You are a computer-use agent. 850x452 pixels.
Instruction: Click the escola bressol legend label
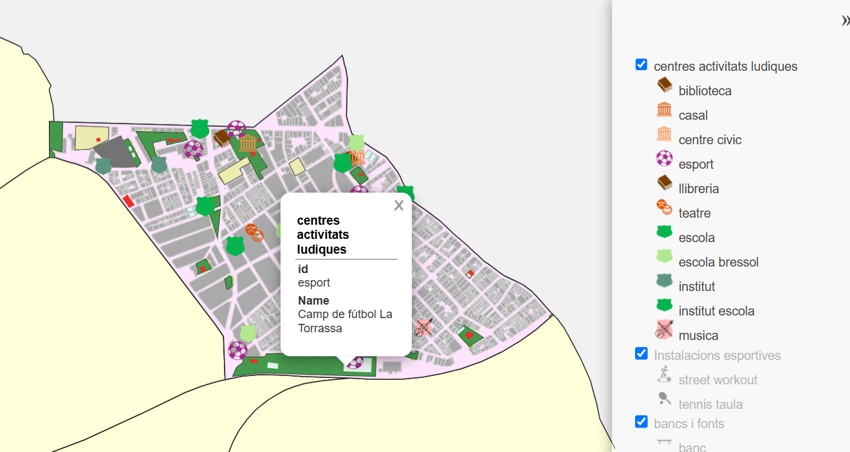tap(718, 262)
